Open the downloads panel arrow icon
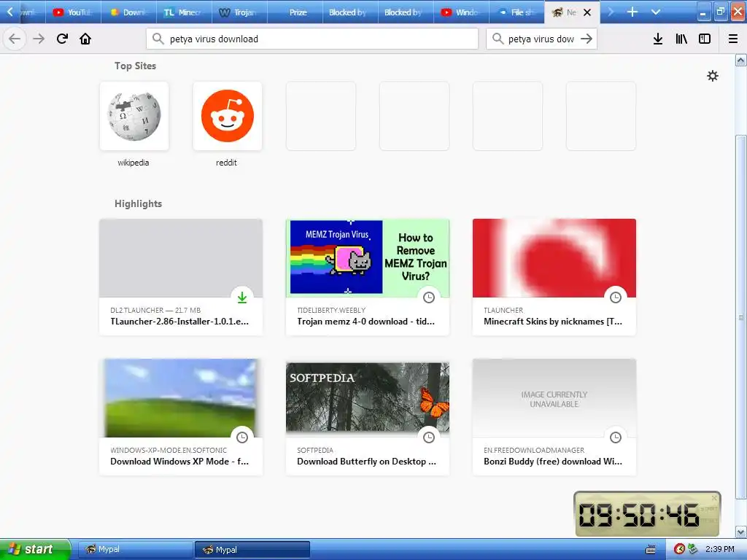Image resolution: width=747 pixels, height=560 pixels. tap(658, 39)
